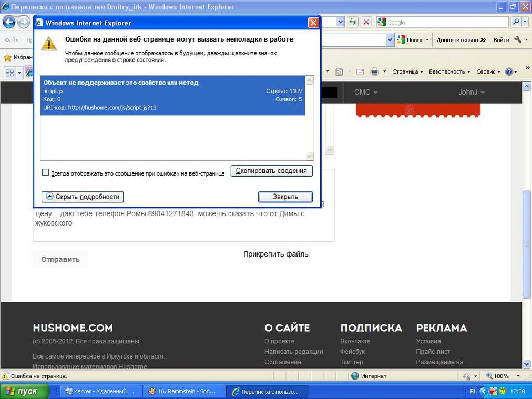Image resolution: width=532 pixels, height=399 pixels.
Task: Click the page scrollbar down arrow
Action: point(527,364)
